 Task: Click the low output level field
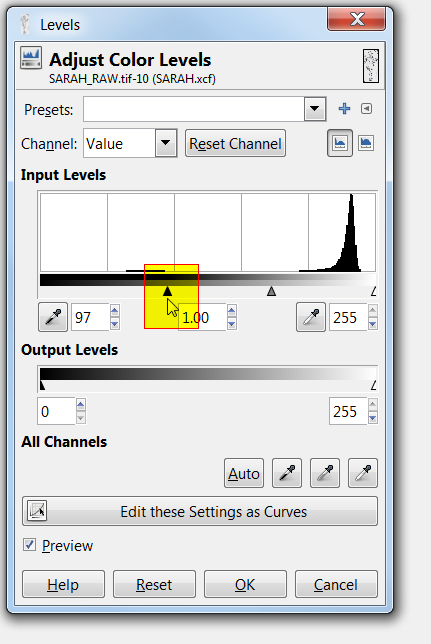(57, 411)
